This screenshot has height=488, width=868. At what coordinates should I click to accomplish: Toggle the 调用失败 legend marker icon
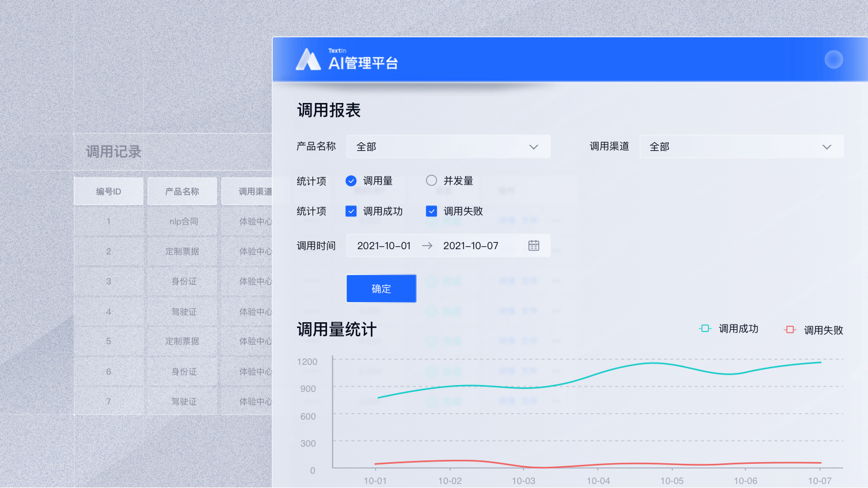(790, 330)
